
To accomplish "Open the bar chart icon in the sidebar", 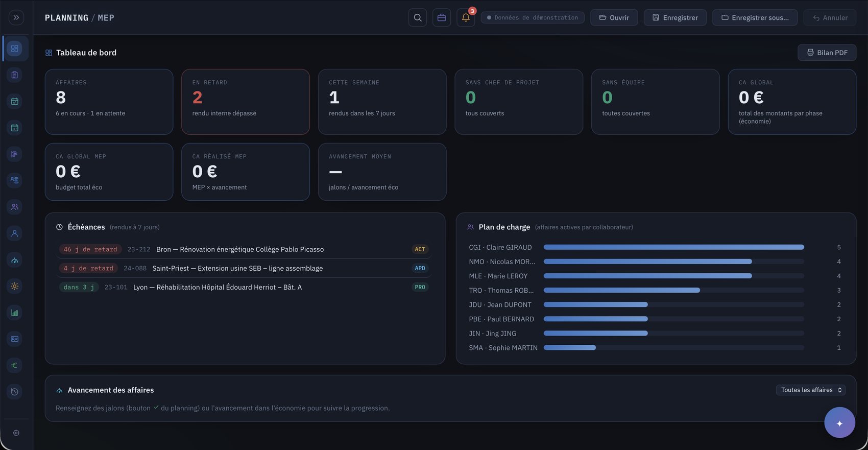I will (15, 313).
